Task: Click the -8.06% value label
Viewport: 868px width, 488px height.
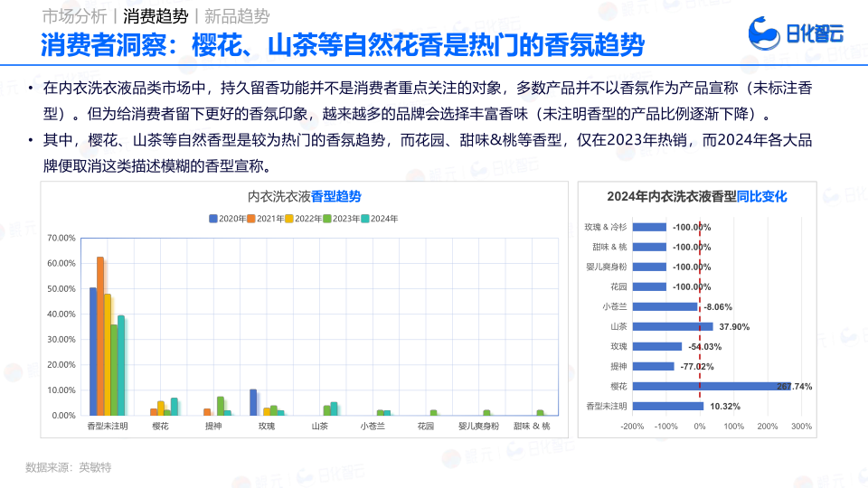Action: pos(718,307)
